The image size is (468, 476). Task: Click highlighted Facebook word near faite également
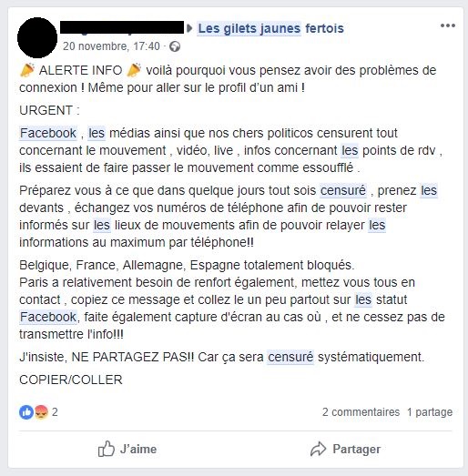[x=48, y=317]
